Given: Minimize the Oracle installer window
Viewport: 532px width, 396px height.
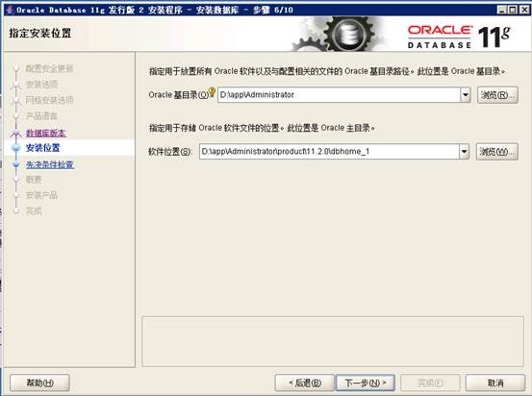Looking at the screenshot, I should click(x=502, y=10).
